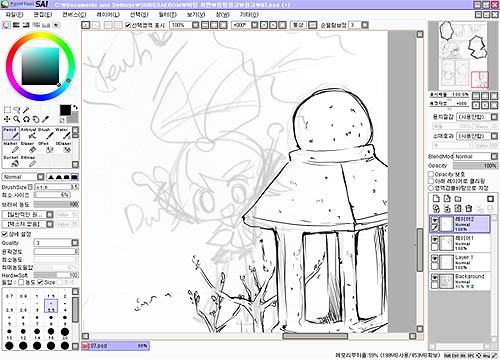Choose the SelEraser selection eraser tool

tap(63, 147)
